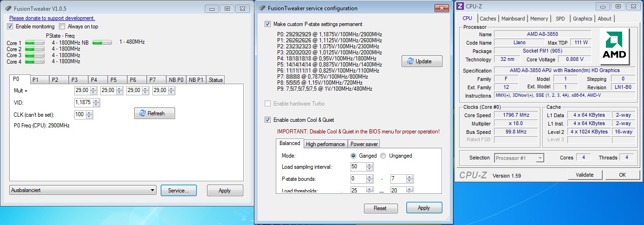This screenshot has height=225, width=644.
Task: Open the Graphics tab in CPU-Z
Action: [582, 19]
